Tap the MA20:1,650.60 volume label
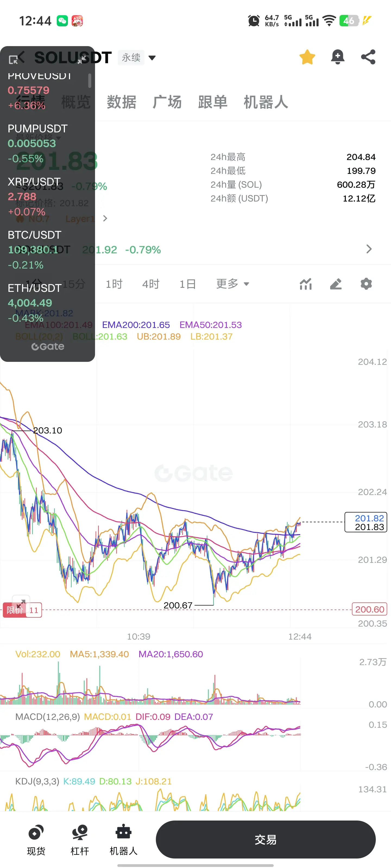 point(171,654)
